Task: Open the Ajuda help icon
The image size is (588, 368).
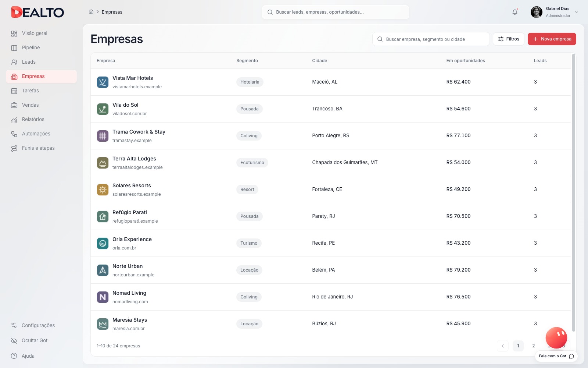Action: 14,356
